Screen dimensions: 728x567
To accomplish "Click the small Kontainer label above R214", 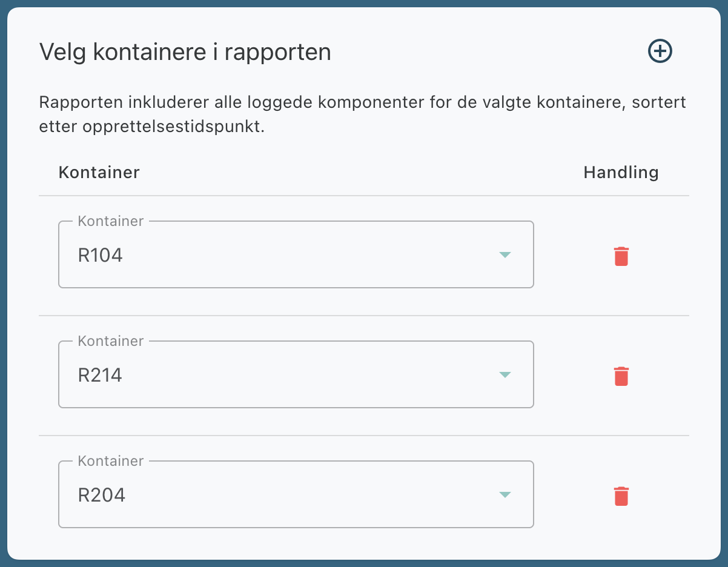I will 111,341.
